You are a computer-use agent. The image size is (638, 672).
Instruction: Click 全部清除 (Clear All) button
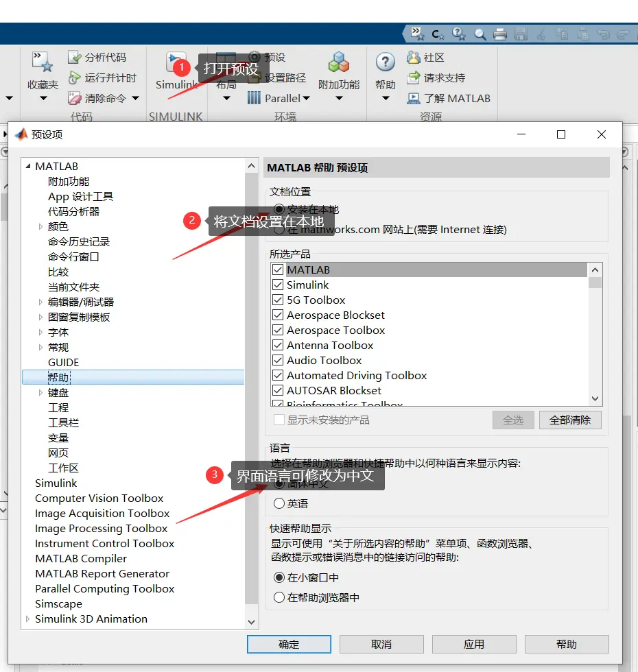pos(570,420)
